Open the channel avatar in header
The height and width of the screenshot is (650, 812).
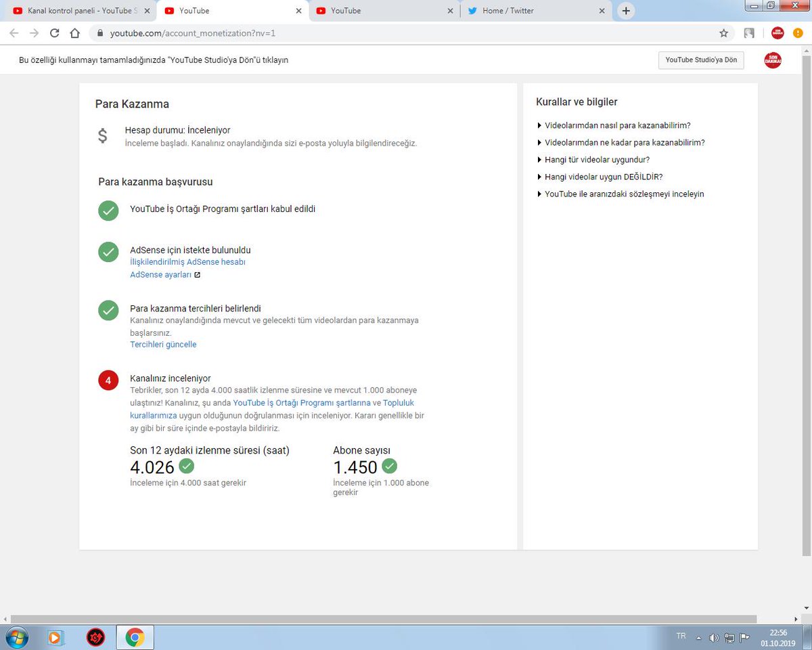coord(773,60)
